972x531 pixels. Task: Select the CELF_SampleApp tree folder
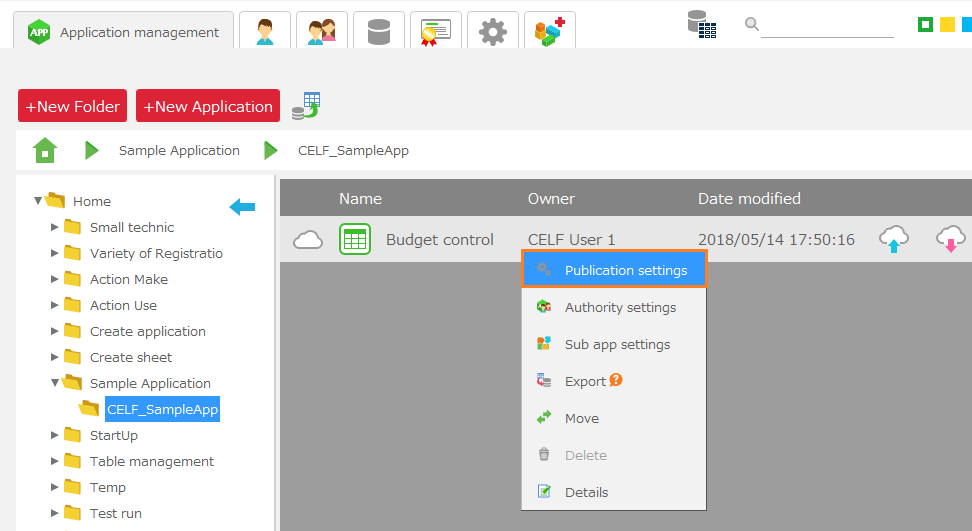[x=162, y=409]
